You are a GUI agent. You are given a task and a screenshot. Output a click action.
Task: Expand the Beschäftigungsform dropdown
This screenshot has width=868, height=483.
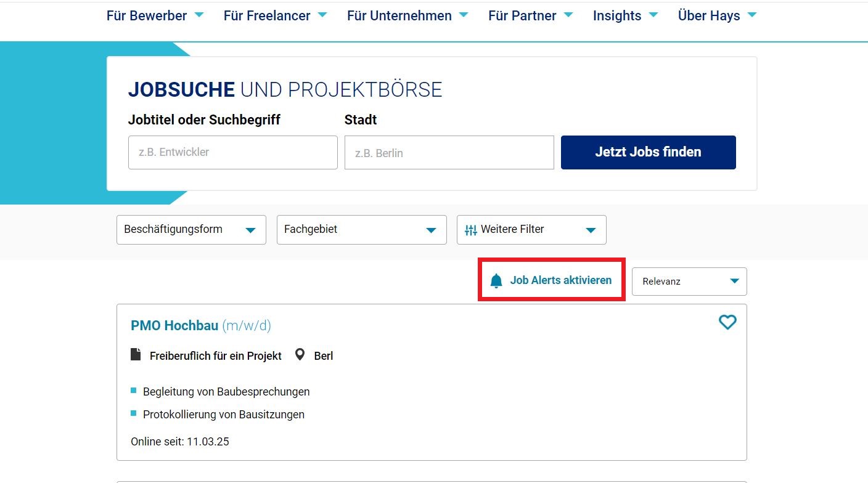point(191,230)
